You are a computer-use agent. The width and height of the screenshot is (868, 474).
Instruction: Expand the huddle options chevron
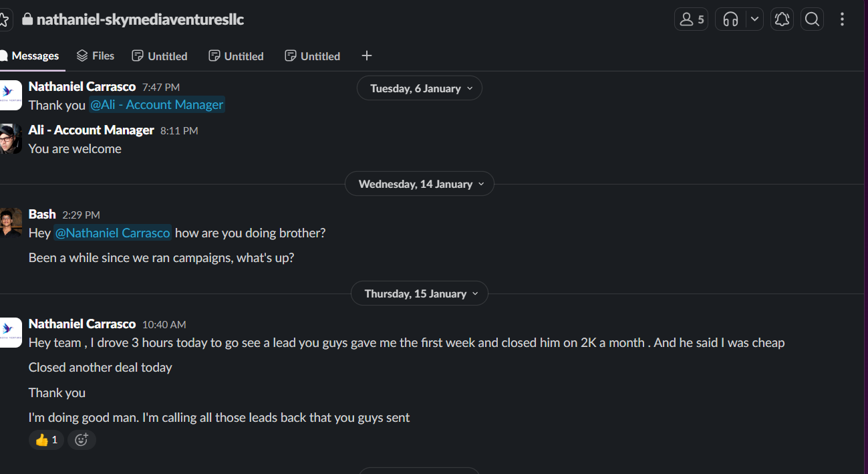754,19
